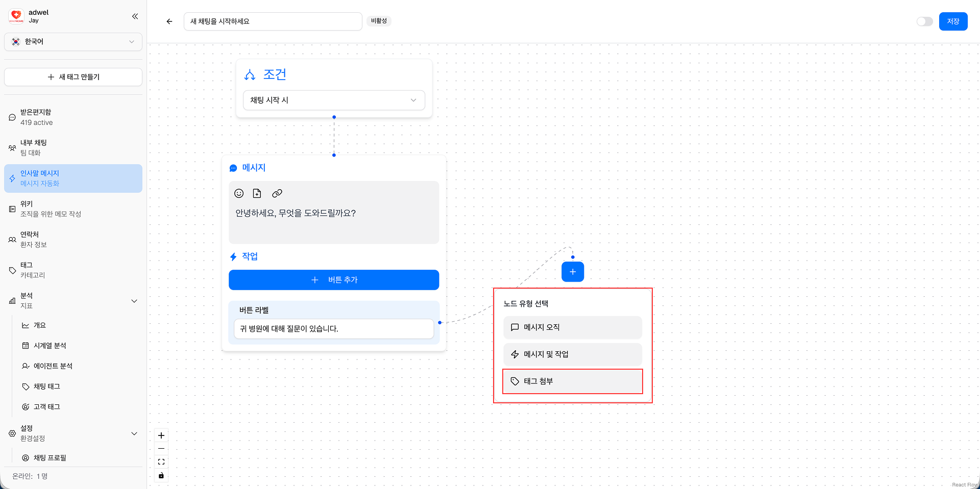The width and height of the screenshot is (980, 489).
Task: Click the emoji picker icon in message
Action: click(239, 193)
